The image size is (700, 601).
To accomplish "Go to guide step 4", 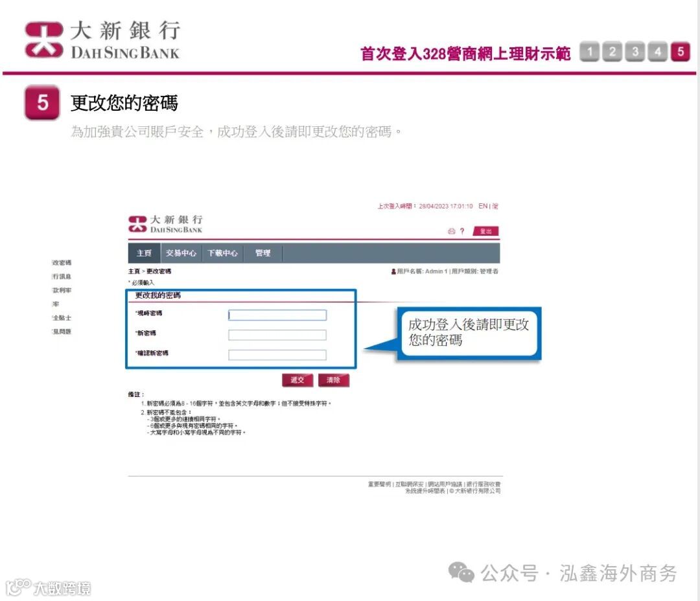I will point(658,52).
